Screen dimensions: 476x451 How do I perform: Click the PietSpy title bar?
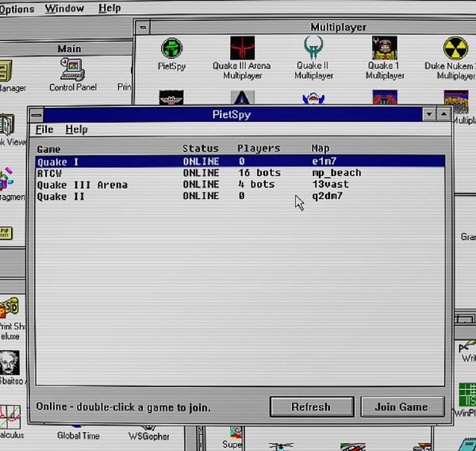click(232, 115)
